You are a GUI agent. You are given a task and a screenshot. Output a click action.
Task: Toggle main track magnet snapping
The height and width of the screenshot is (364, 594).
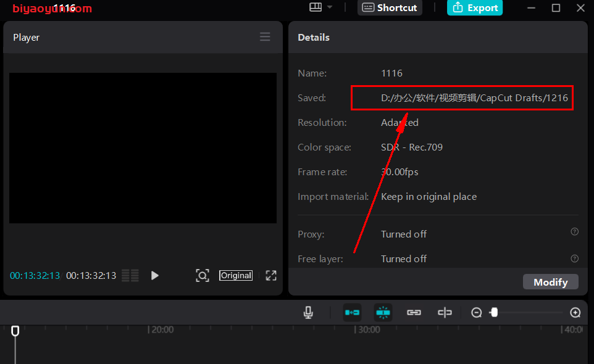point(353,313)
